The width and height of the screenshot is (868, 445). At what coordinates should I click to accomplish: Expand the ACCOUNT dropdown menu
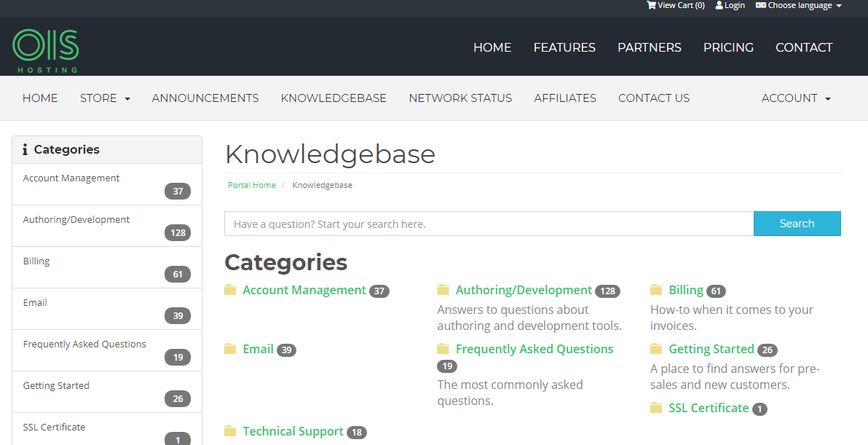tap(796, 98)
